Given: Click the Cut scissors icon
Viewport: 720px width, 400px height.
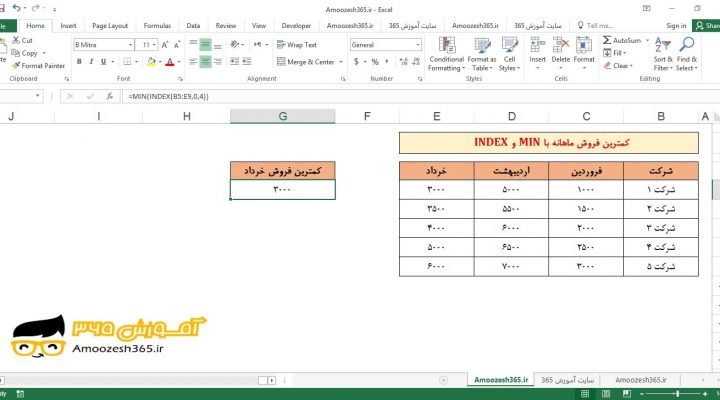Looking at the screenshot, I should pos(16,40).
